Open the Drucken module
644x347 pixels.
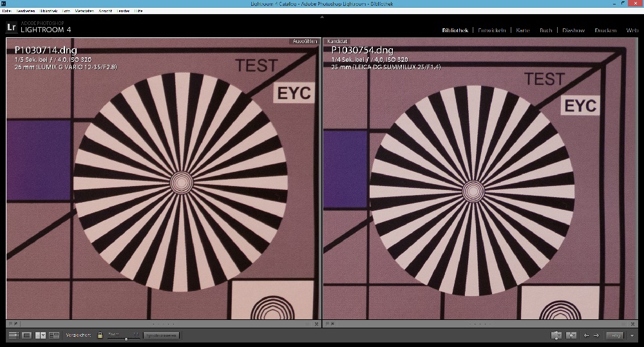coord(605,30)
